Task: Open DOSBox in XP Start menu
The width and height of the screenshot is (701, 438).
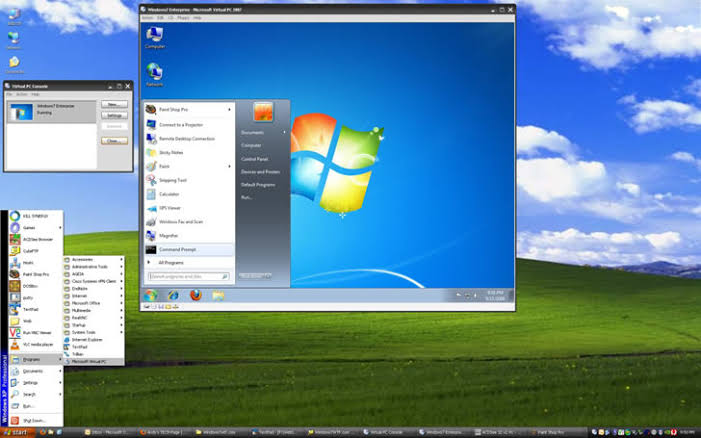Action: tap(35, 286)
